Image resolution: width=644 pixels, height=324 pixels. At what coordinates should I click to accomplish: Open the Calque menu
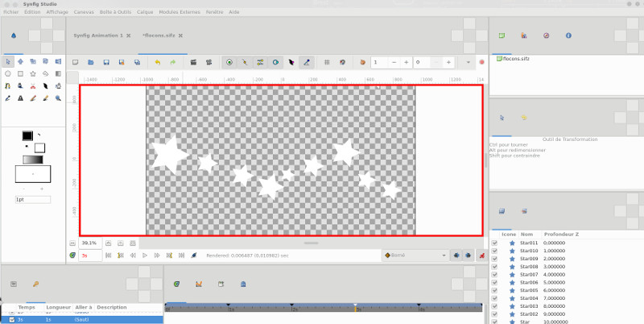pos(145,12)
